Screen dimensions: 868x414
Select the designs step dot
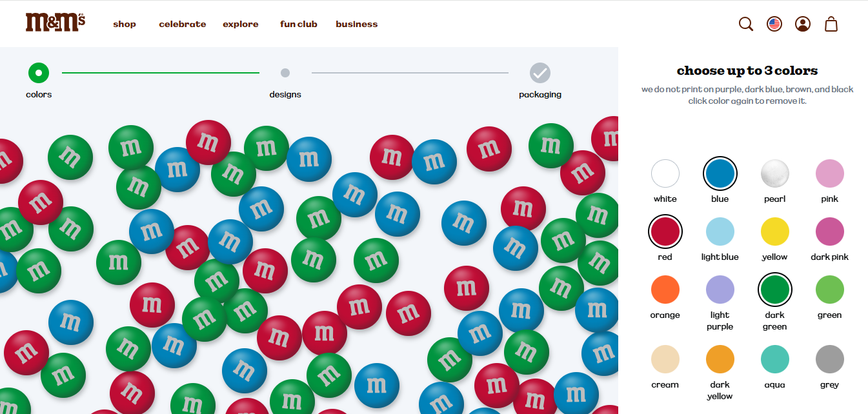tap(285, 73)
